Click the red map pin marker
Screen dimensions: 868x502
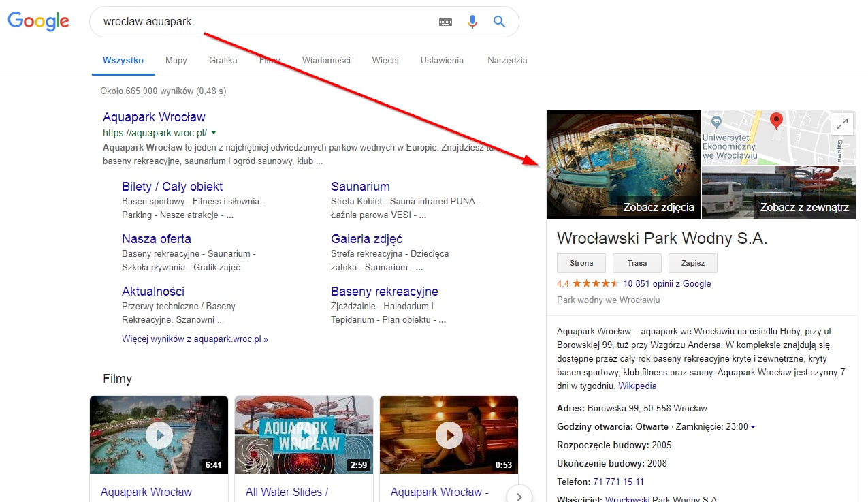776,121
